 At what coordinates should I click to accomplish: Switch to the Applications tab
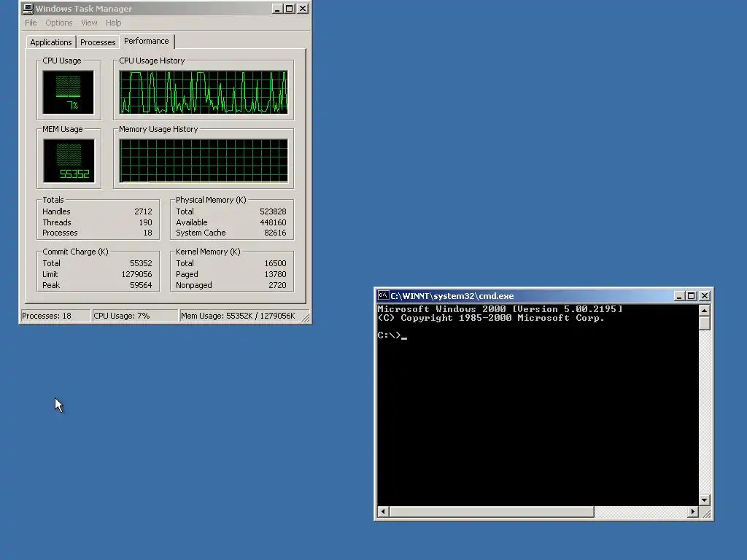tap(51, 42)
